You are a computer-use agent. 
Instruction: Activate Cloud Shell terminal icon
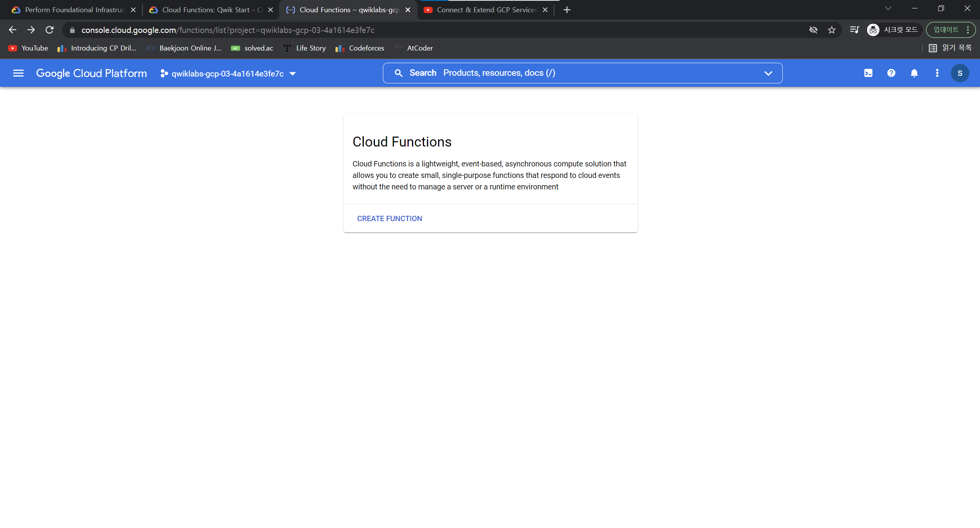[x=868, y=73]
